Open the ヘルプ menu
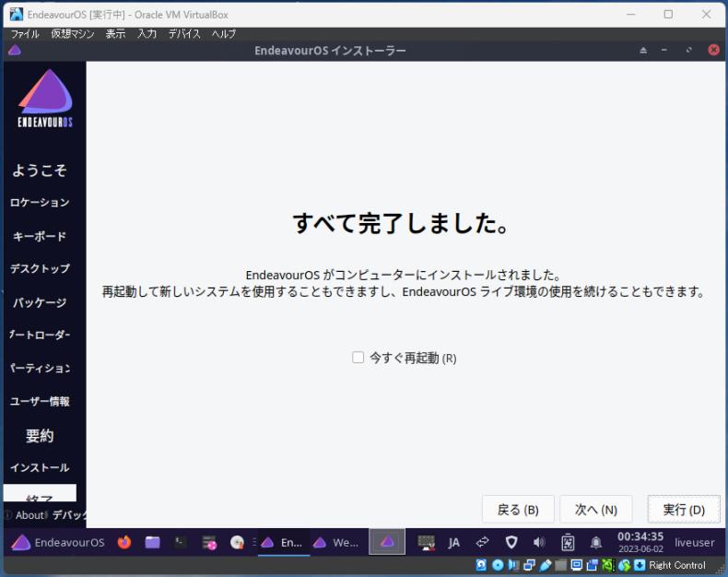 224,34
